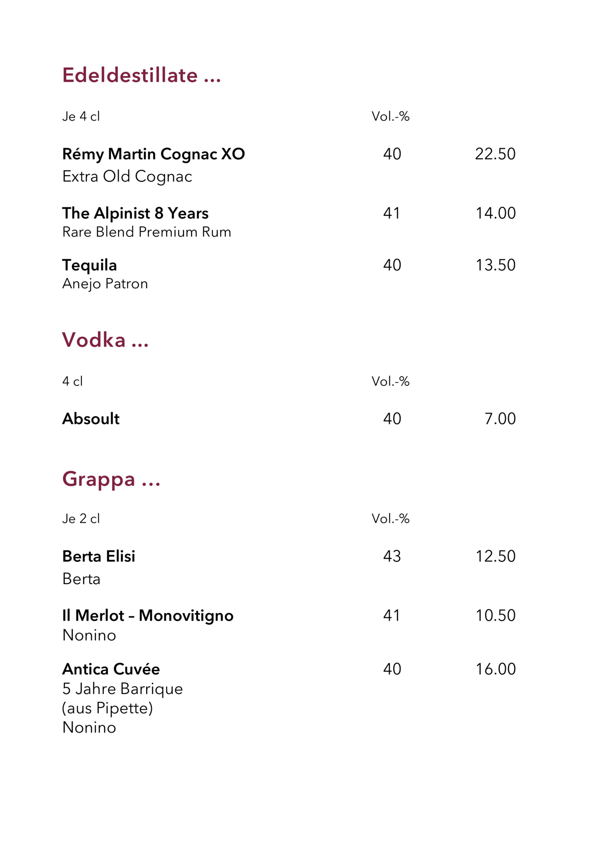Select the Rémy Martin Cognac XO item

(153, 154)
